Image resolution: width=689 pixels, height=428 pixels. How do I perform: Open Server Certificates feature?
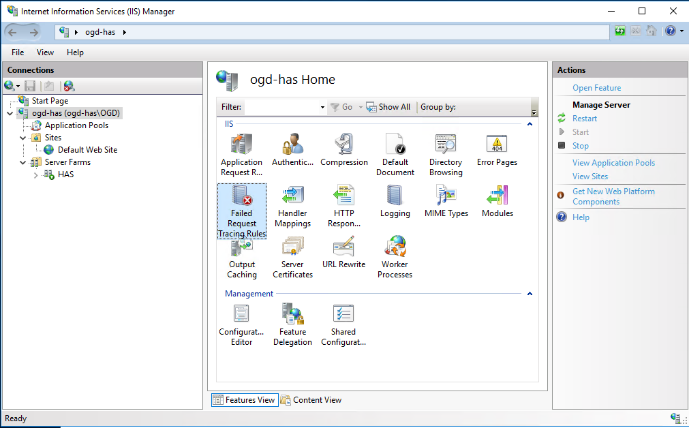coord(292,257)
